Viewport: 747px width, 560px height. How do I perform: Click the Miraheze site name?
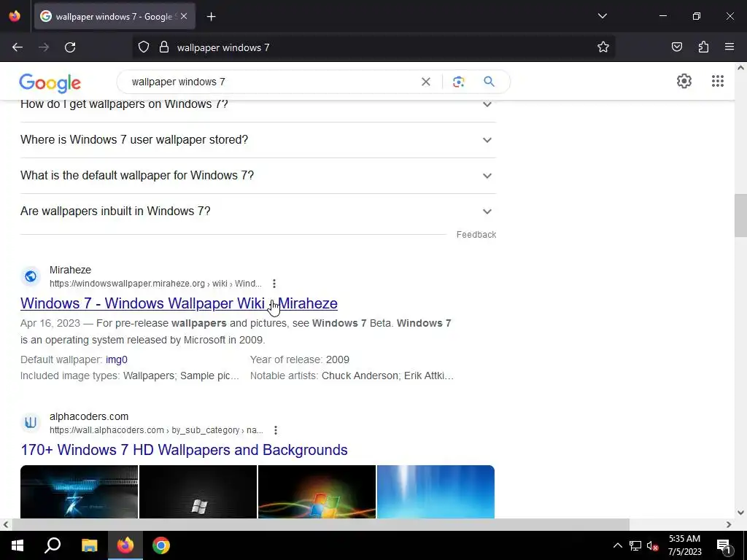(70, 270)
